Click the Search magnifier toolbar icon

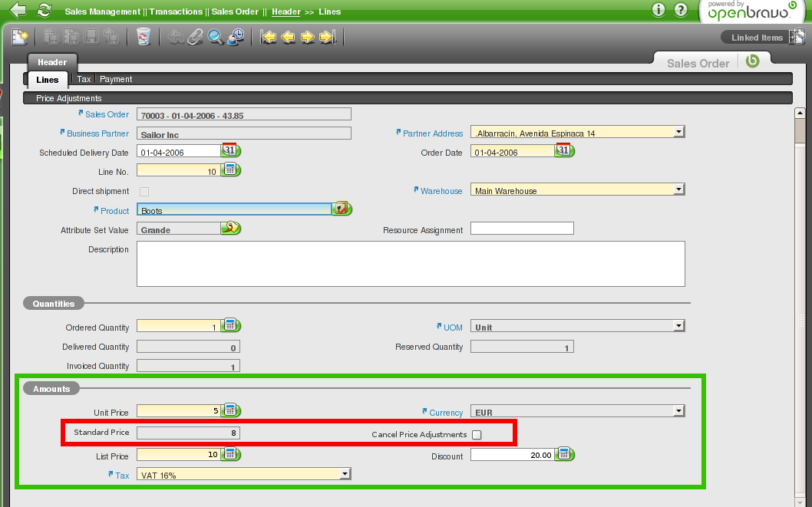[216, 36]
